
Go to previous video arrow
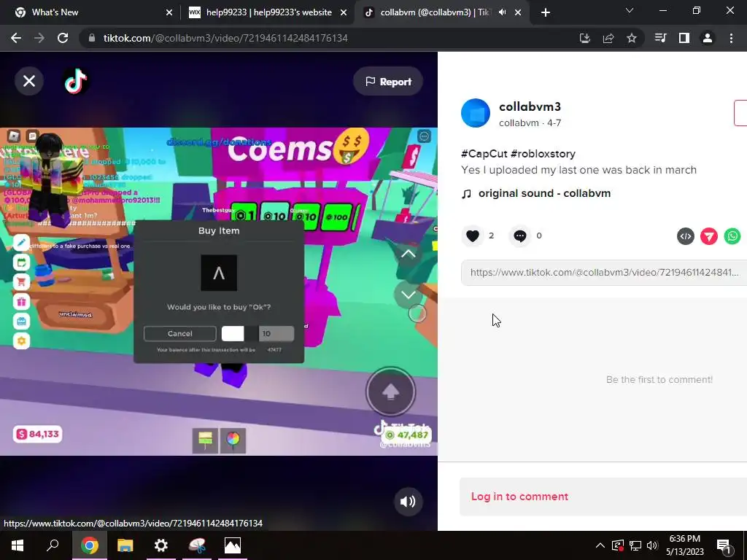409,254
